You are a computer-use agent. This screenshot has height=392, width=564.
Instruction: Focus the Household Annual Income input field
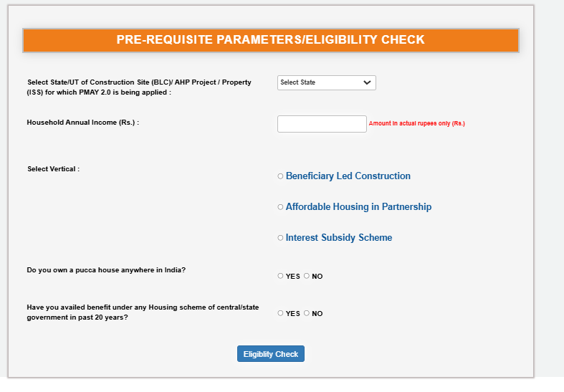322,124
